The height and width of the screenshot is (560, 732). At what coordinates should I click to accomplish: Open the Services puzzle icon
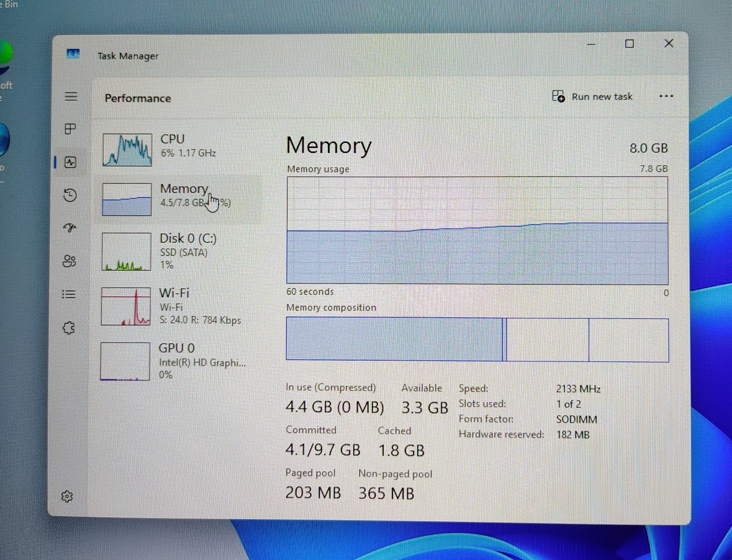click(x=69, y=327)
